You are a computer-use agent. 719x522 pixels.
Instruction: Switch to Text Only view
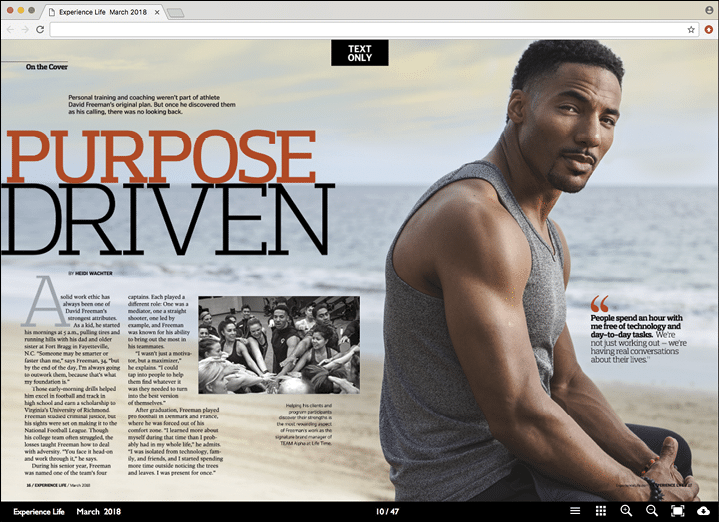click(x=359, y=53)
